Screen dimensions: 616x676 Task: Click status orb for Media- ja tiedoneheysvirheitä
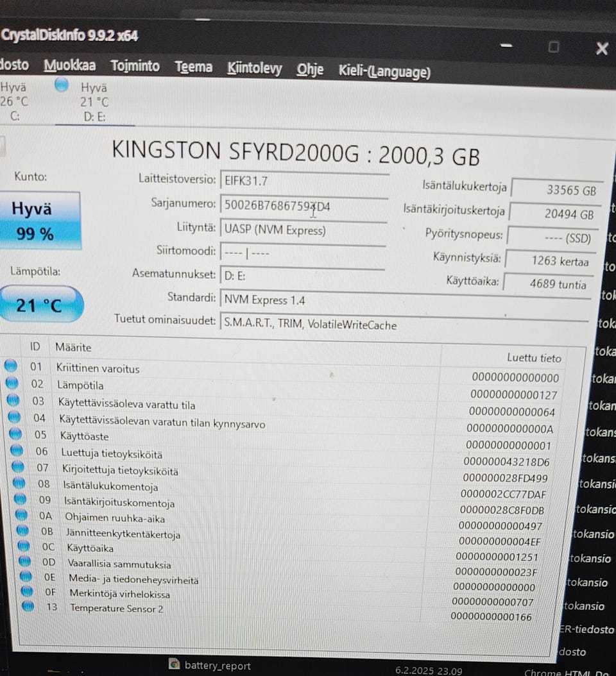point(26,577)
